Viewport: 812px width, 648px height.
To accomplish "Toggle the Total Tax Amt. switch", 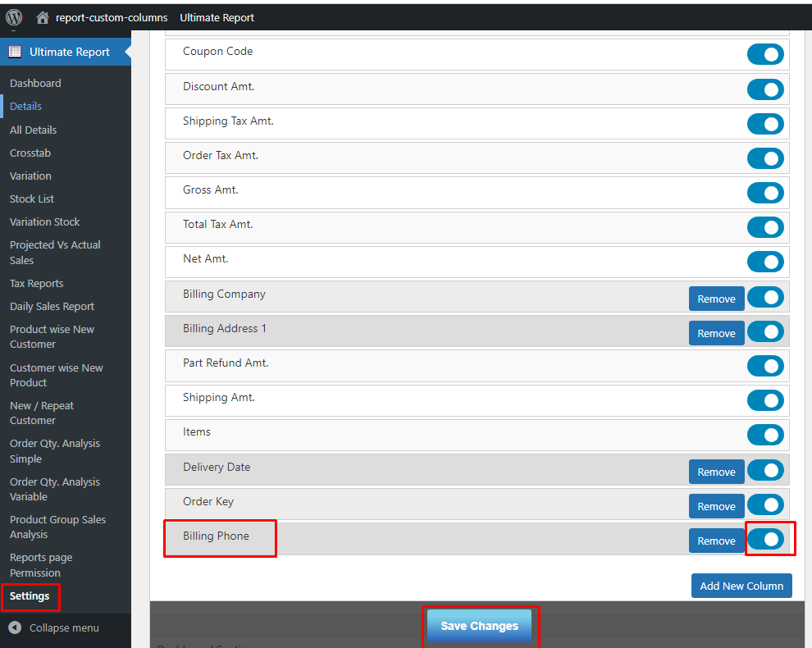I will [x=765, y=227].
